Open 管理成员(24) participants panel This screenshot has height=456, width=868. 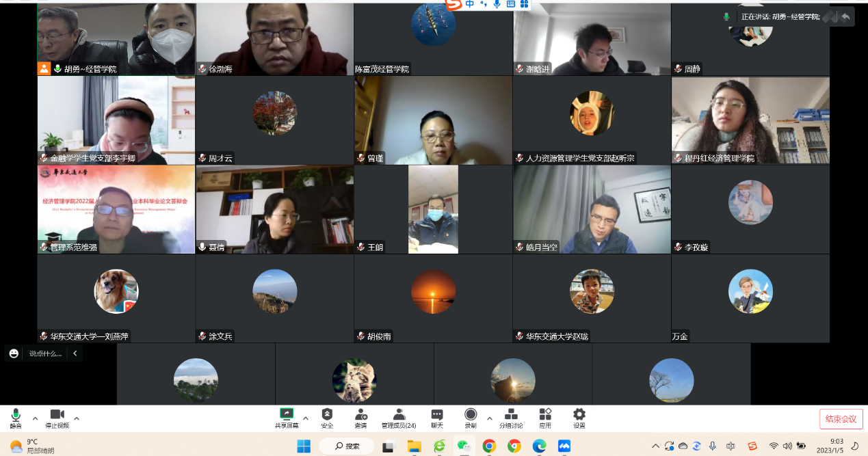click(399, 415)
